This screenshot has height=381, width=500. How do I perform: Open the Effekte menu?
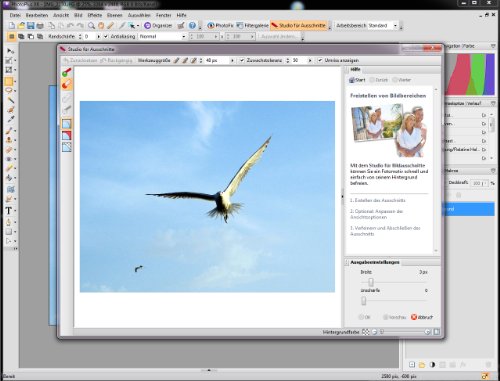pyautogui.click(x=95, y=15)
